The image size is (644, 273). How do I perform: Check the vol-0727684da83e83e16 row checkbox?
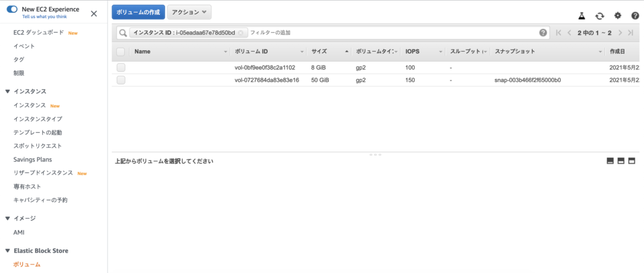121,80
